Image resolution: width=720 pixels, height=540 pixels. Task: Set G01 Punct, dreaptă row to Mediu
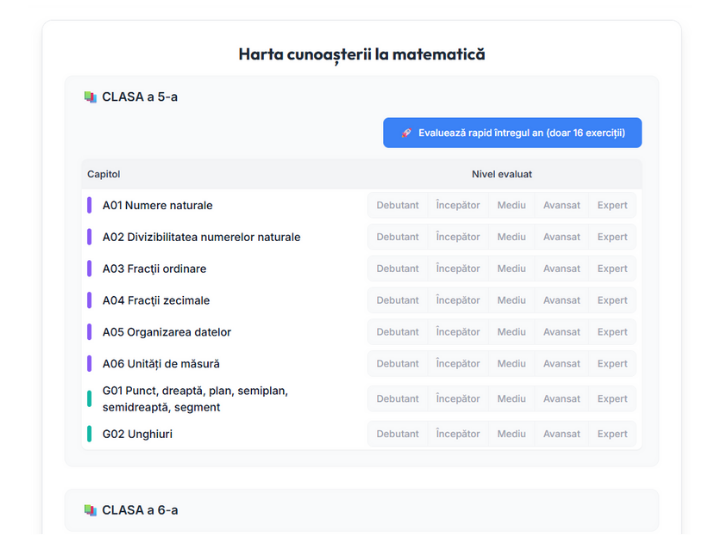tap(511, 399)
